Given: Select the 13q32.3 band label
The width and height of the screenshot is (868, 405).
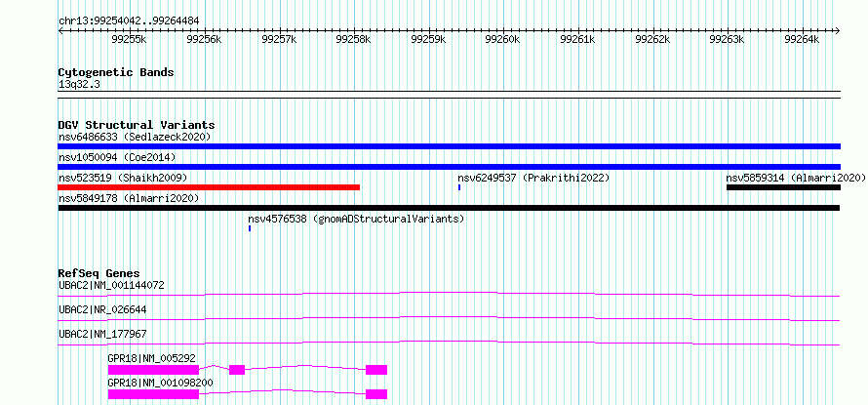Looking at the screenshot, I should (79, 85).
